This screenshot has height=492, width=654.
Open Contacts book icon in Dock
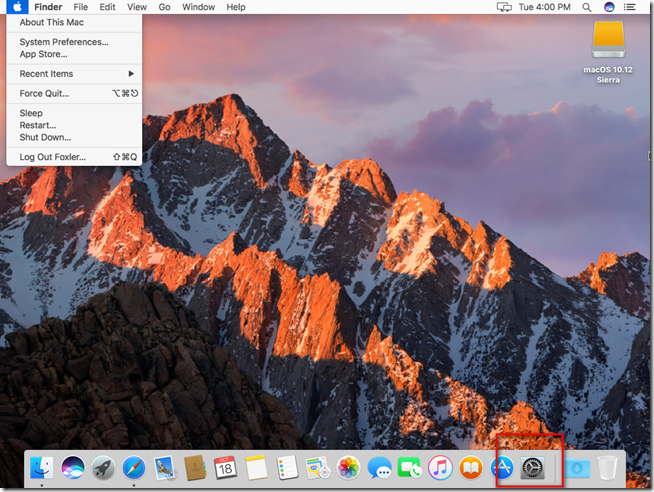[195, 467]
